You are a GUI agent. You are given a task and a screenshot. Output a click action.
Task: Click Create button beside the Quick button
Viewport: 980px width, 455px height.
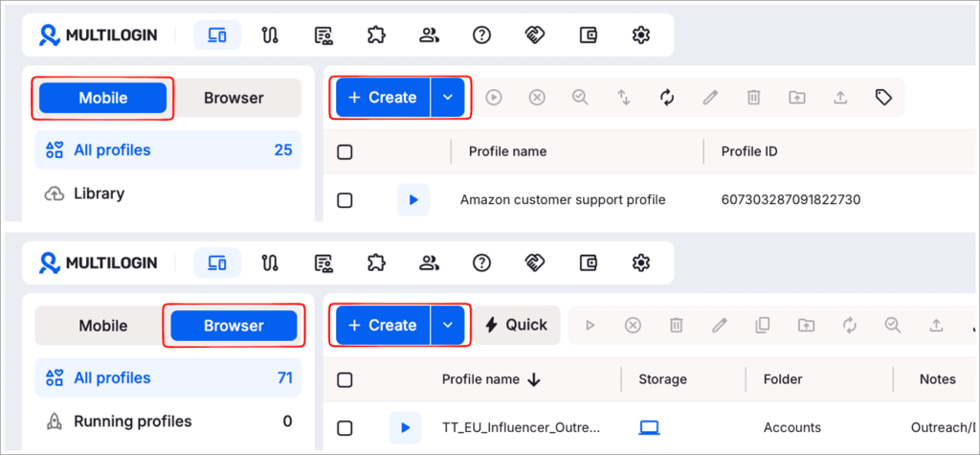pos(383,325)
